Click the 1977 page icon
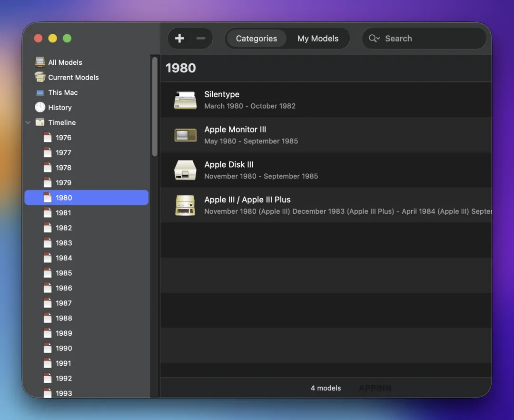This screenshot has height=420, width=514. (x=48, y=152)
